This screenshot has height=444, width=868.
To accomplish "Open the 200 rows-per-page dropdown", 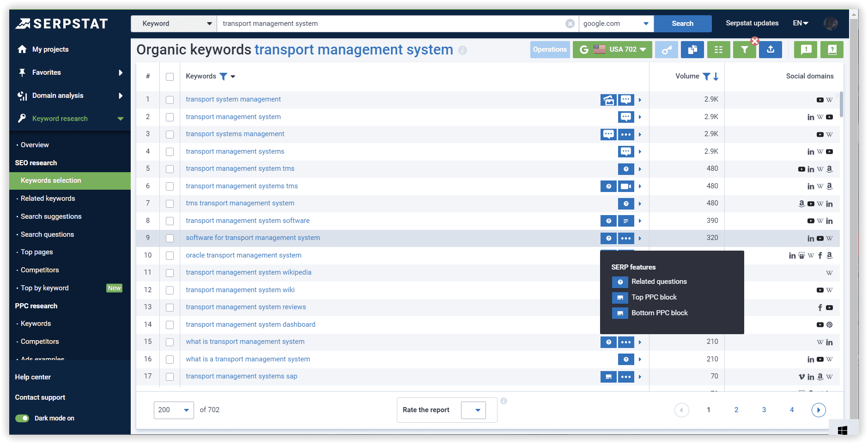I will (x=173, y=410).
